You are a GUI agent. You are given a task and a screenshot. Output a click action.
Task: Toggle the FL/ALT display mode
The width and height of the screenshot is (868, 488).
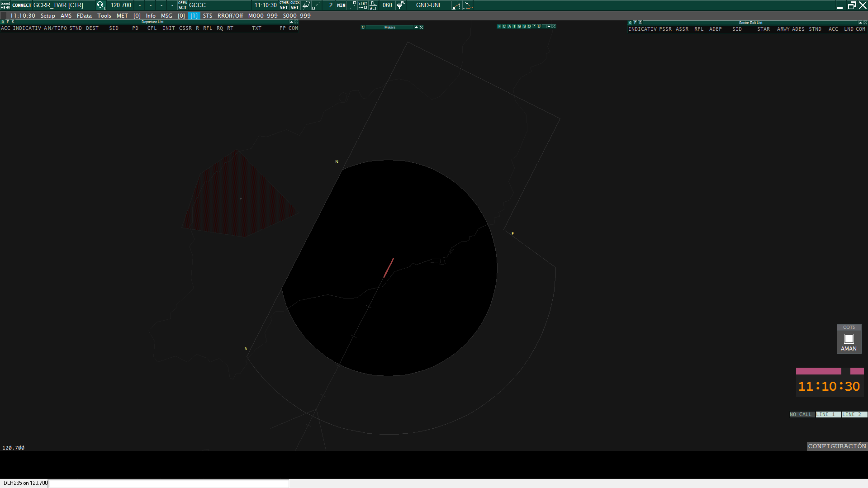(373, 5)
